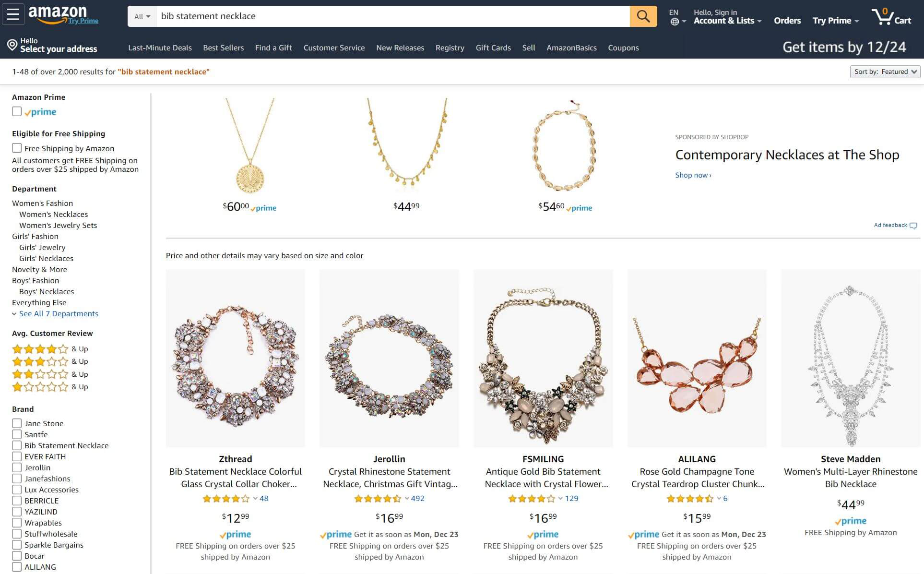
Task: Click the Shop now link
Action: click(x=693, y=175)
